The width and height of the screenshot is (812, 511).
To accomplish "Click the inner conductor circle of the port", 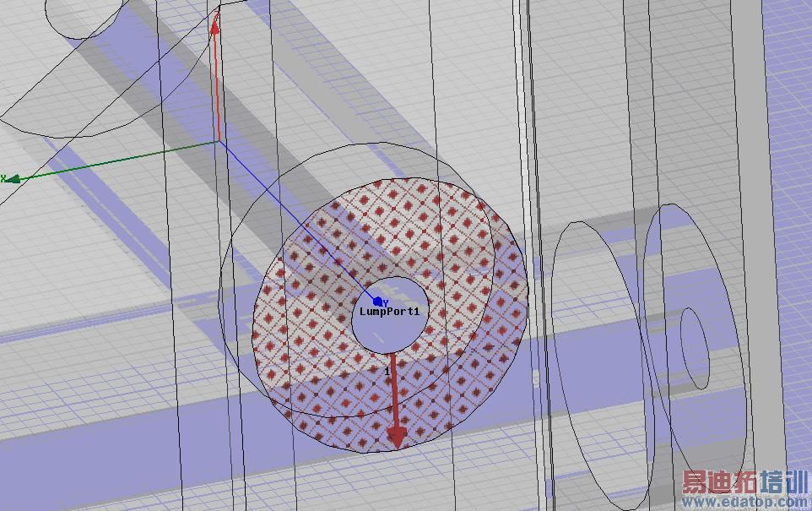I will coord(389,315).
